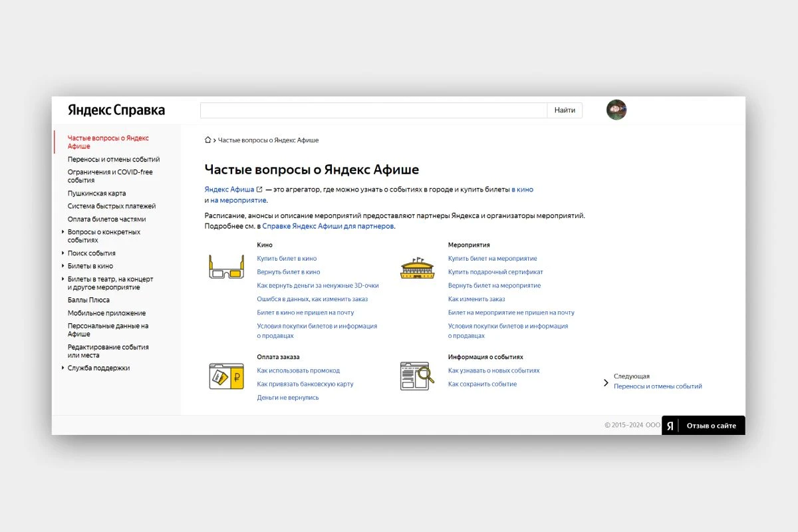The width and height of the screenshot is (798, 532).
Task: Click the Яндекс Справка logo
Action: coord(116,110)
